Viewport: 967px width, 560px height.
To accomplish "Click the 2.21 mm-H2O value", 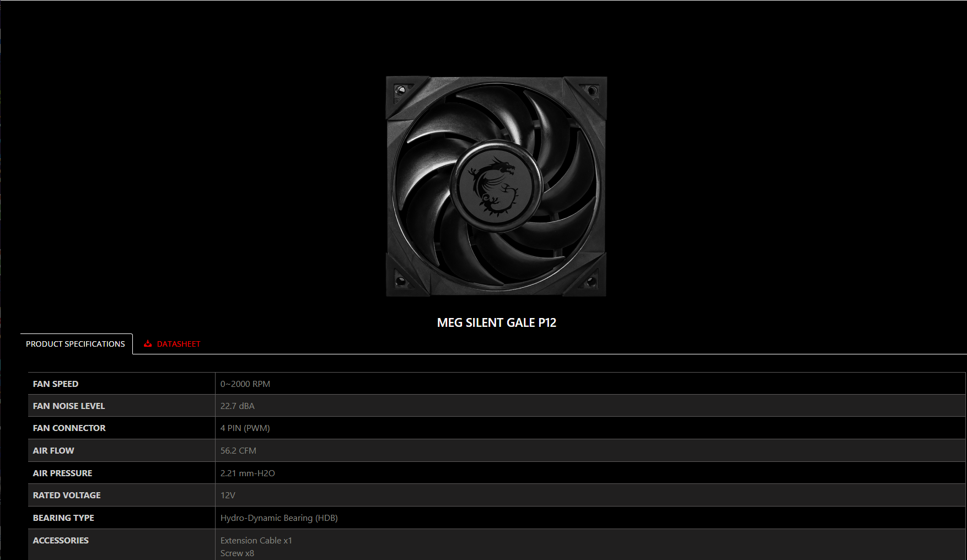I will [248, 473].
